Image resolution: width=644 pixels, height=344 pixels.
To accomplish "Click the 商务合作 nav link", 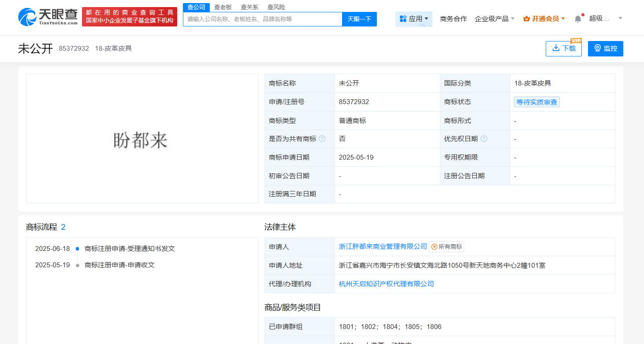I will click(453, 19).
